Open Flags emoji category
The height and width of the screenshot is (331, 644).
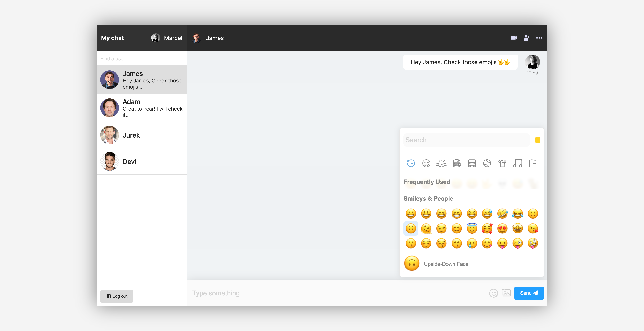click(533, 163)
